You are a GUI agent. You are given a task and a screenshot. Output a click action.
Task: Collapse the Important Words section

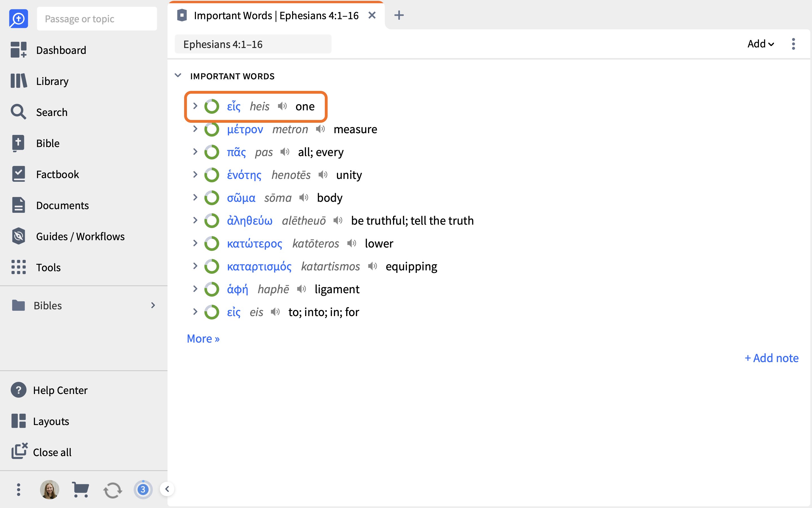pos(178,76)
